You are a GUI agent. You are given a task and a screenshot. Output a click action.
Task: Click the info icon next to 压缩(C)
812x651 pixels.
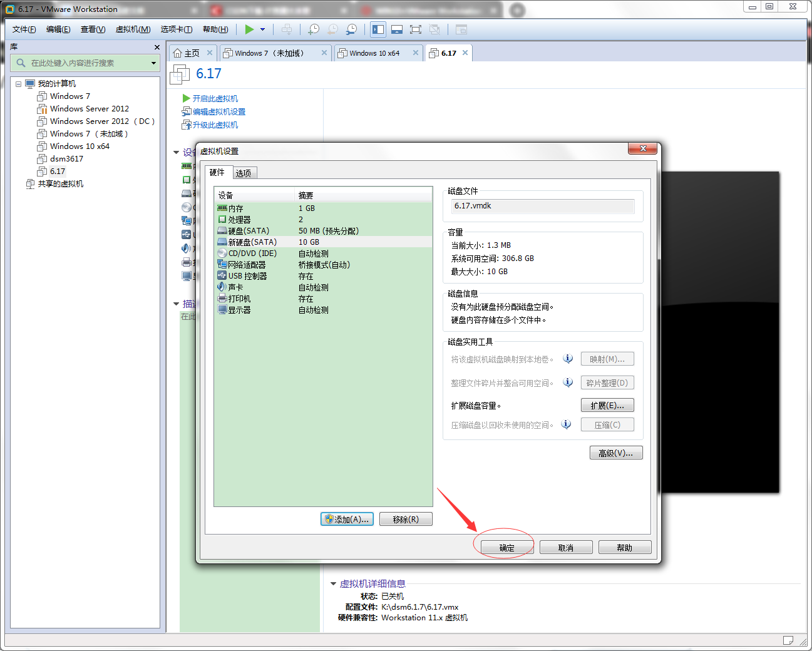566,424
